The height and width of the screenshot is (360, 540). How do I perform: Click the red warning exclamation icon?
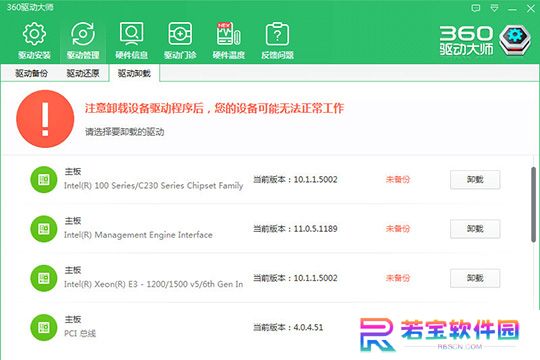[45, 119]
